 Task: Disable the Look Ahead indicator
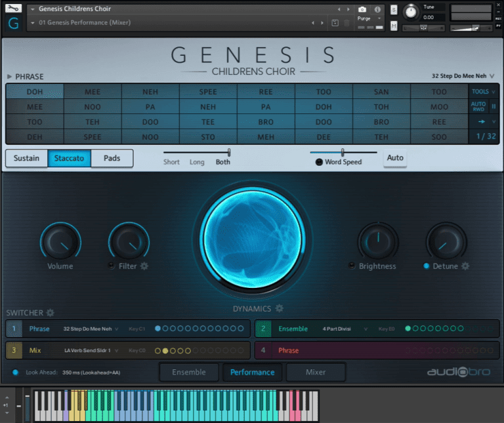tap(16, 373)
